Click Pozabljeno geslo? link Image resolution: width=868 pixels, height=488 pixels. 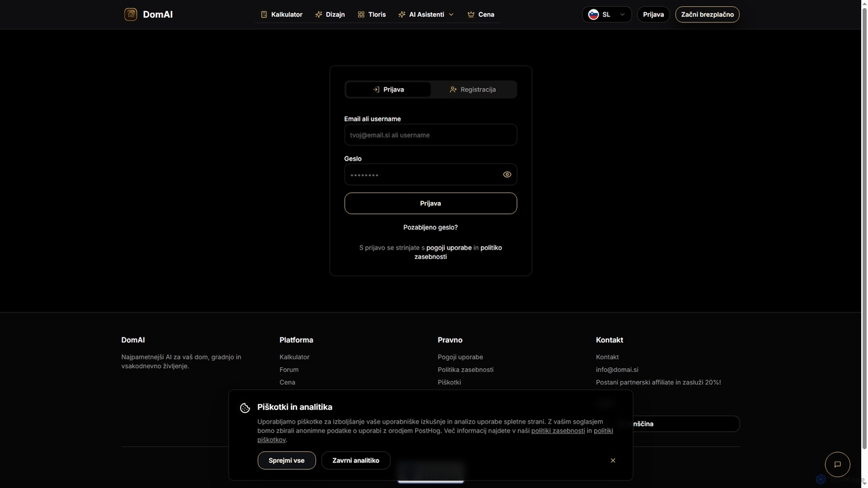click(x=431, y=228)
